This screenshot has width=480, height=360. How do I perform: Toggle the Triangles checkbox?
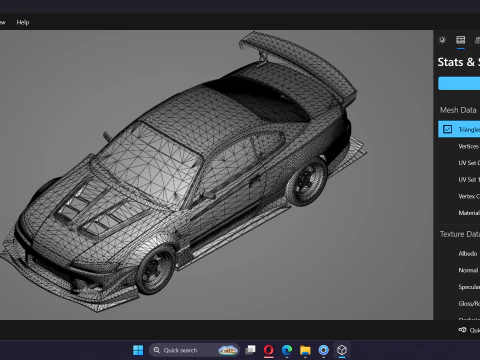point(447,129)
